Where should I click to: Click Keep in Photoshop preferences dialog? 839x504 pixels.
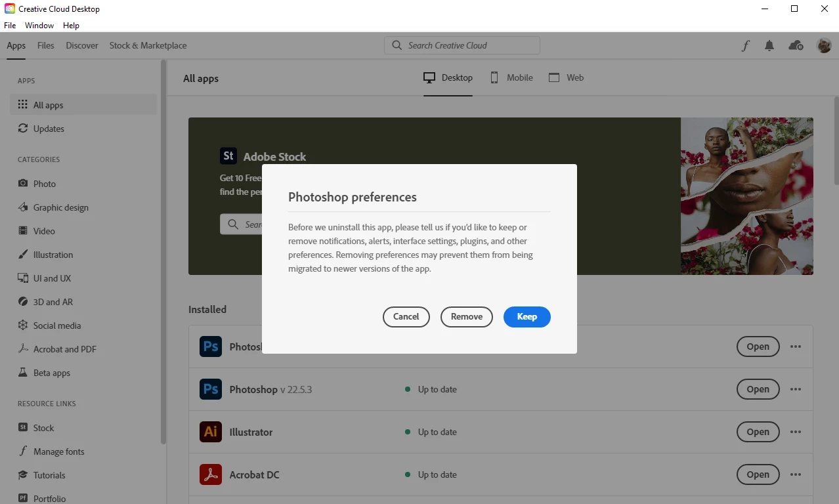(x=527, y=316)
